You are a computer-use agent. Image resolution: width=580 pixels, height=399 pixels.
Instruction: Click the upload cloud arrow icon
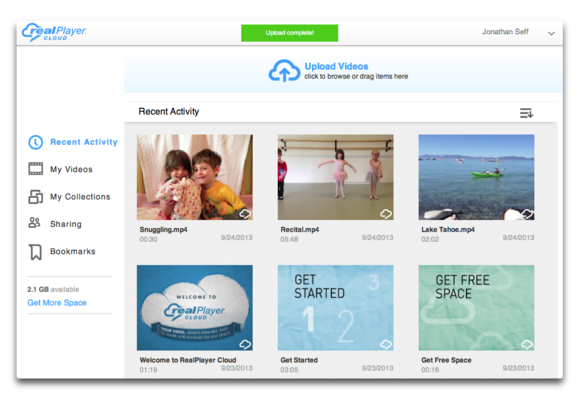(x=284, y=70)
